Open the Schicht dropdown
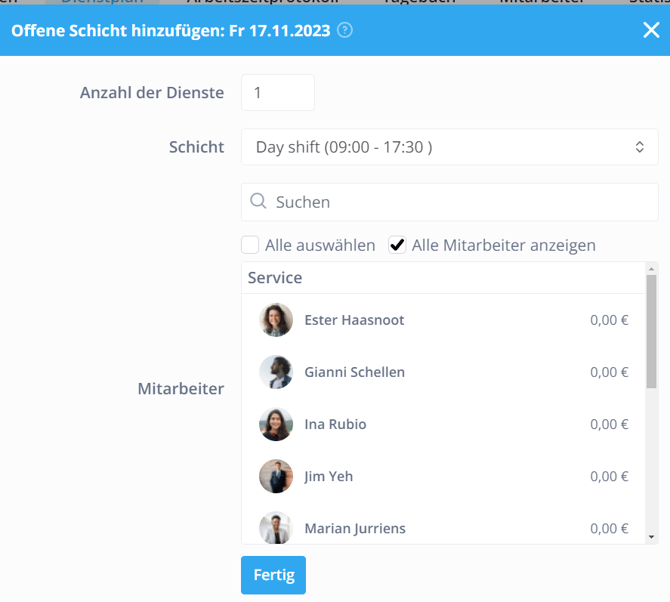 pos(448,147)
